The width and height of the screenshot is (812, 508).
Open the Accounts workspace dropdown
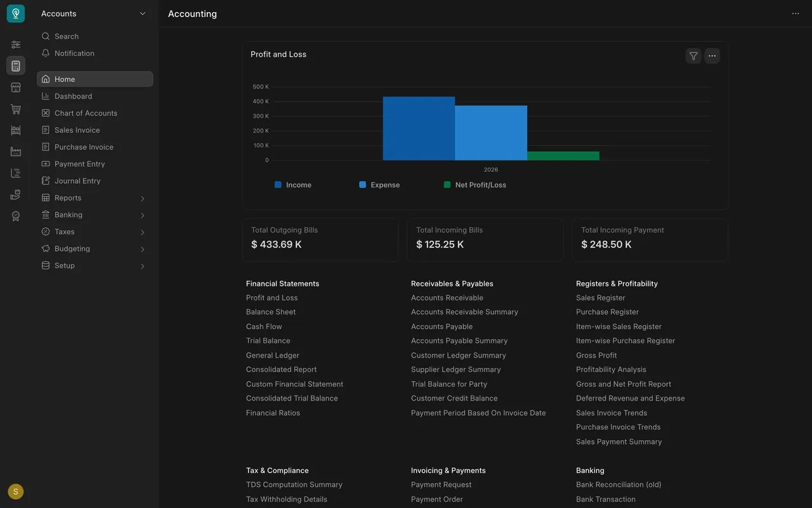pos(94,13)
